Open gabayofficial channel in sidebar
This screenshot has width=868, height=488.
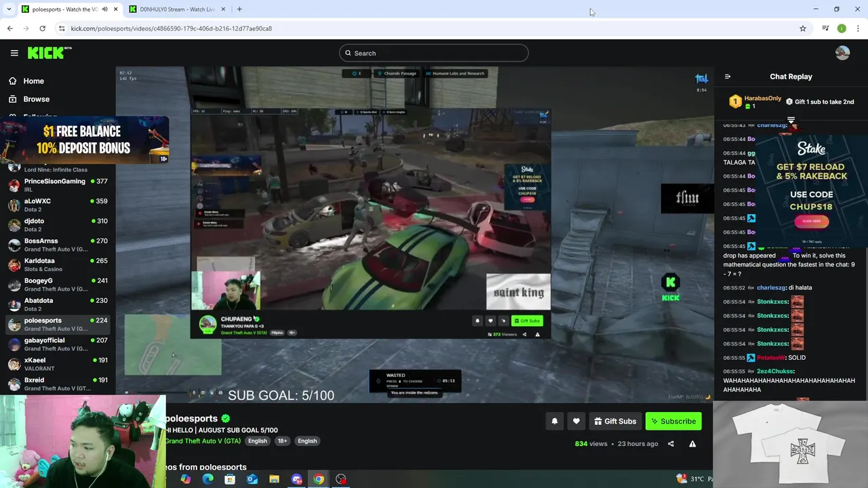(x=58, y=344)
